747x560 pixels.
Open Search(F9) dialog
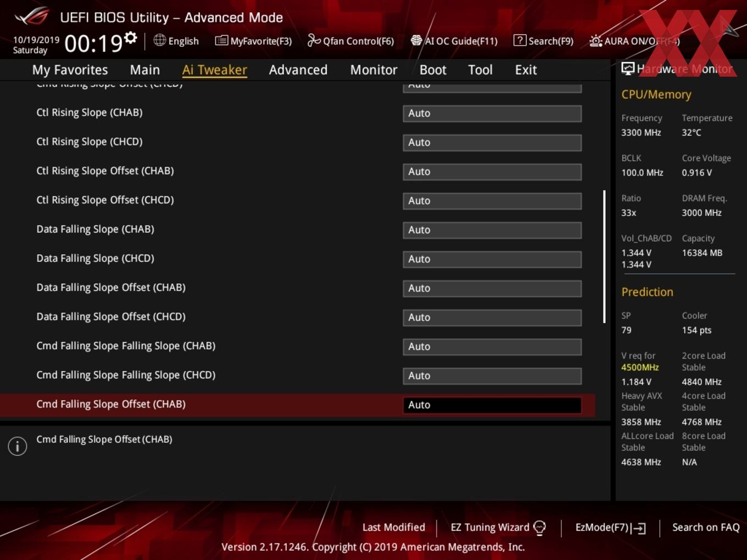(x=543, y=41)
